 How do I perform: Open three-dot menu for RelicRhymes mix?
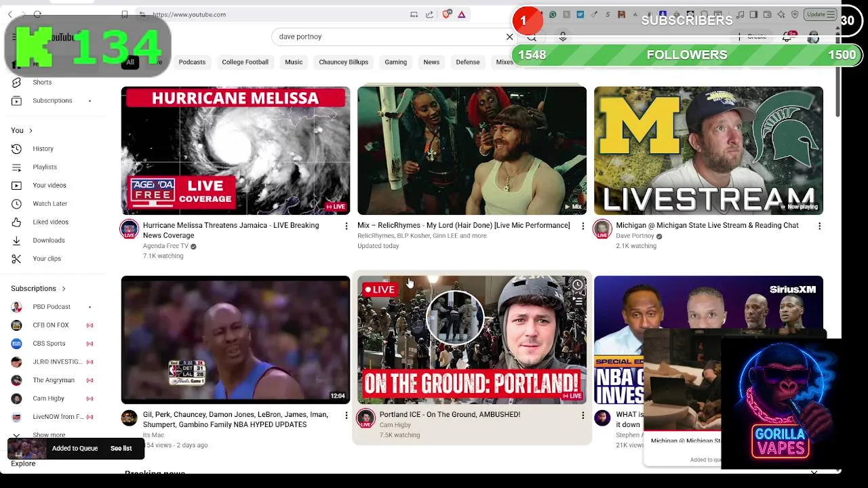(583, 226)
